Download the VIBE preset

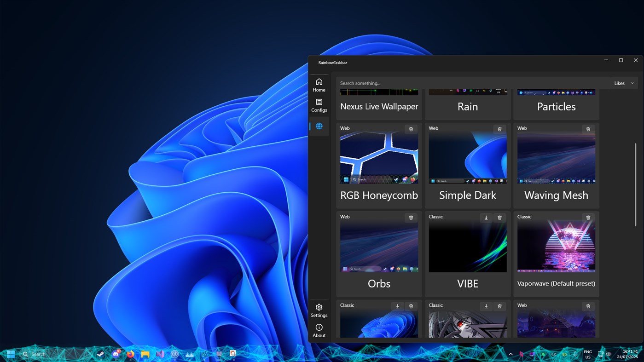[486, 217]
